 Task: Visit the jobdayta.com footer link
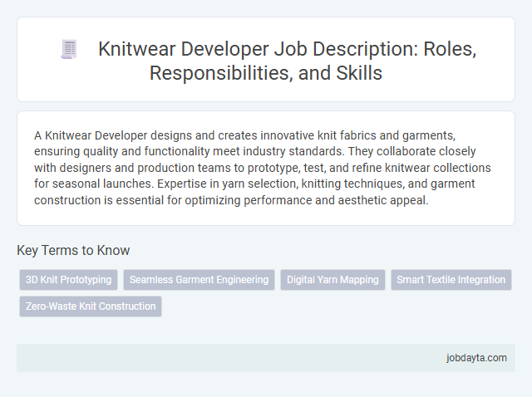(476, 358)
